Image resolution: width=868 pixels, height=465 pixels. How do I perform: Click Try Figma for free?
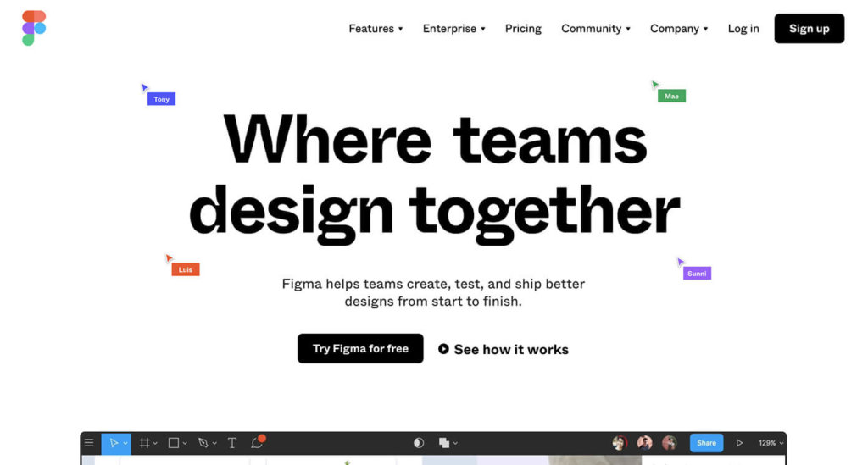(360, 348)
